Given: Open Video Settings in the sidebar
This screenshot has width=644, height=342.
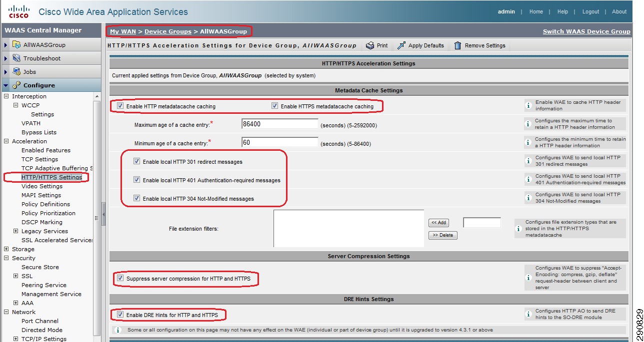Looking at the screenshot, I should pos(42,186).
